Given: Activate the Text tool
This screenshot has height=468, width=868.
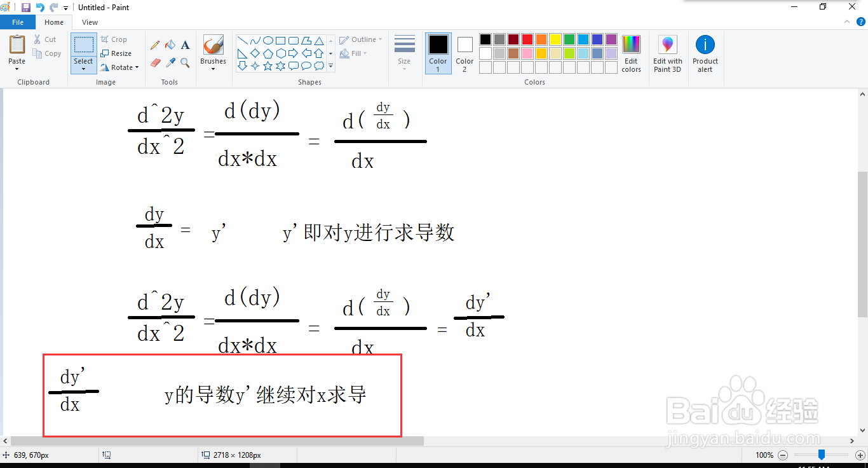Looking at the screenshot, I should point(185,45).
